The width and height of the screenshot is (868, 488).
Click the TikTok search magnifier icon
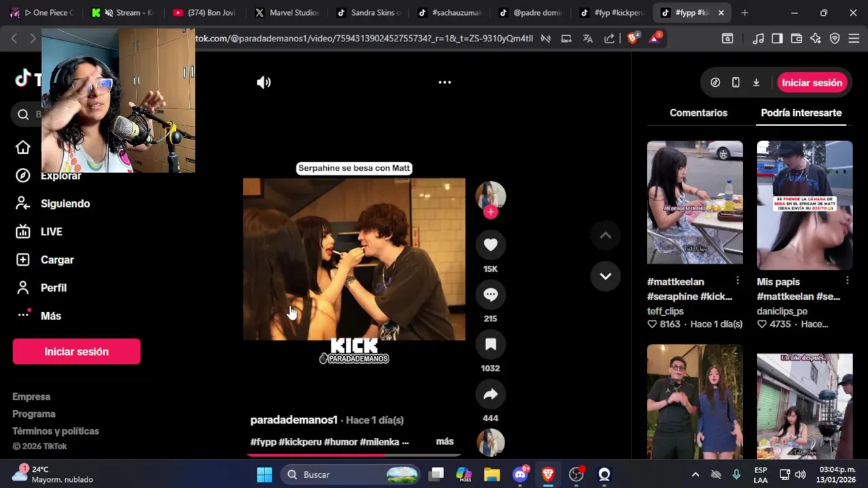click(23, 115)
